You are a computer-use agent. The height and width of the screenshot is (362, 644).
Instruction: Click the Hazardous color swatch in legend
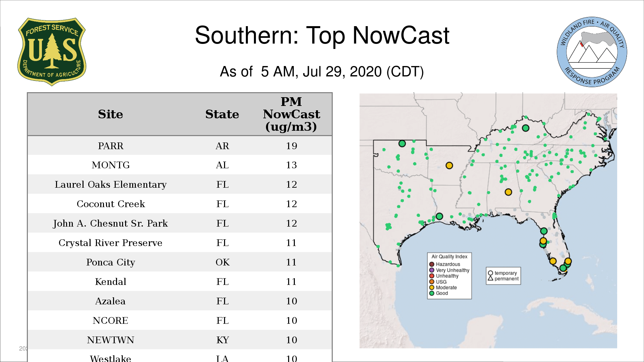tap(432, 264)
